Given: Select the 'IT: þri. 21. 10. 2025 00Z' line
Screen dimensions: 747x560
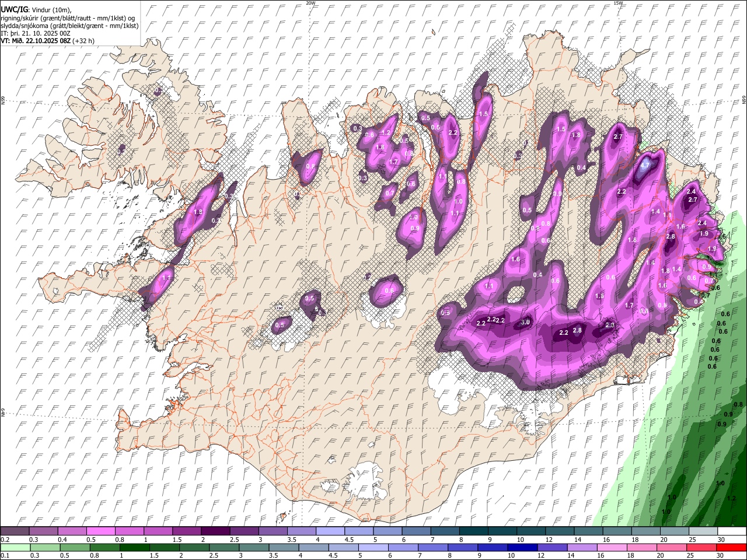Looking at the screenshot, I should coord(36,34).
